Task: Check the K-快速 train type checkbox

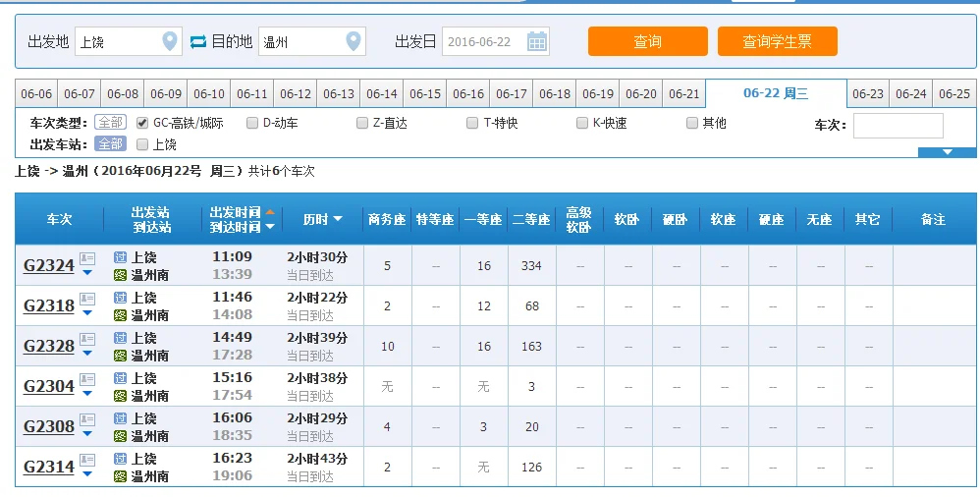Action: [x=582, y=123]
